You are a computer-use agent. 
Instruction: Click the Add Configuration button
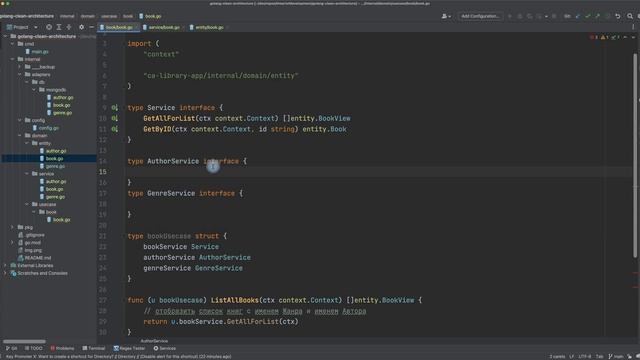click(480, 16)
